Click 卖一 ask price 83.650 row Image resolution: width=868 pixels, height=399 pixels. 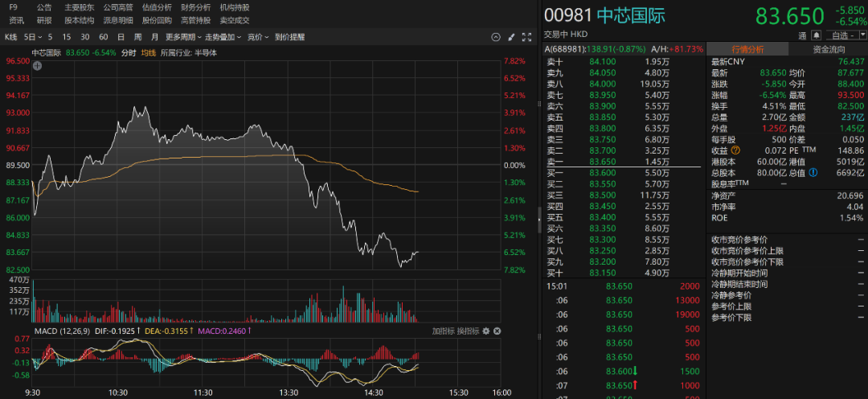coord(623,161)
